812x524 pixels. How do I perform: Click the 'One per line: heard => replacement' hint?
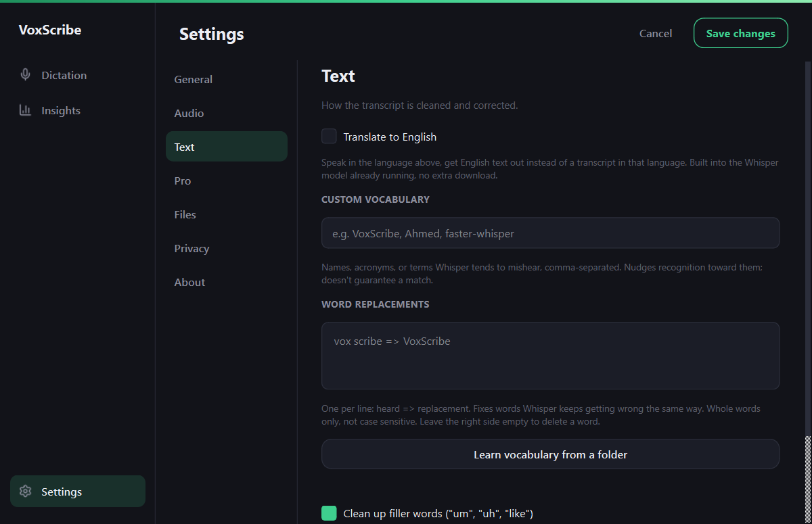(x=541, y=415)
